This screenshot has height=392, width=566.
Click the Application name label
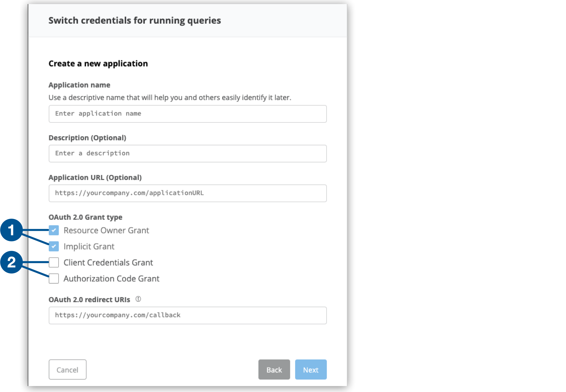click(79, 85)
